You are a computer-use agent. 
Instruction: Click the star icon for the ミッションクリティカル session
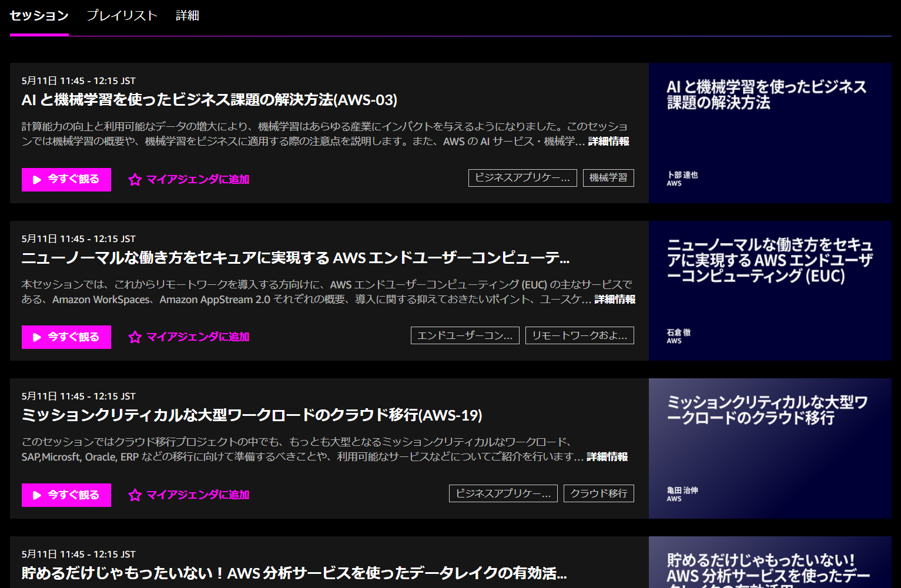[x=135, y=495]
